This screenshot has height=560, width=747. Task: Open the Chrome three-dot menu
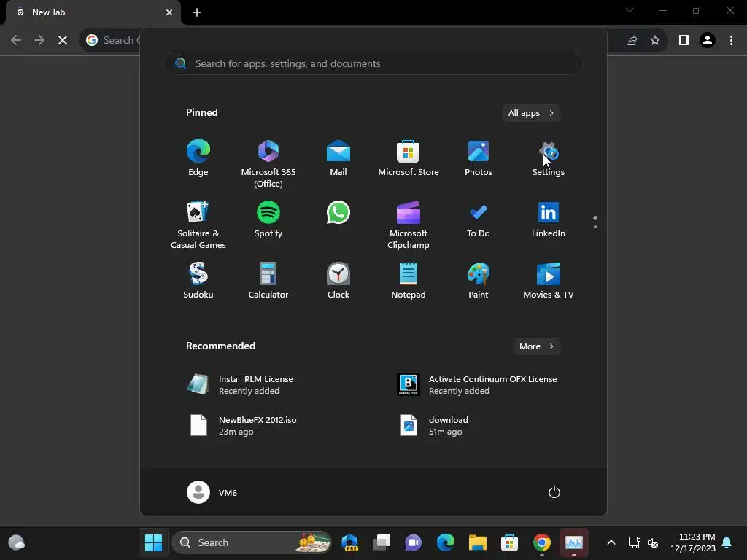coord(731,41)
